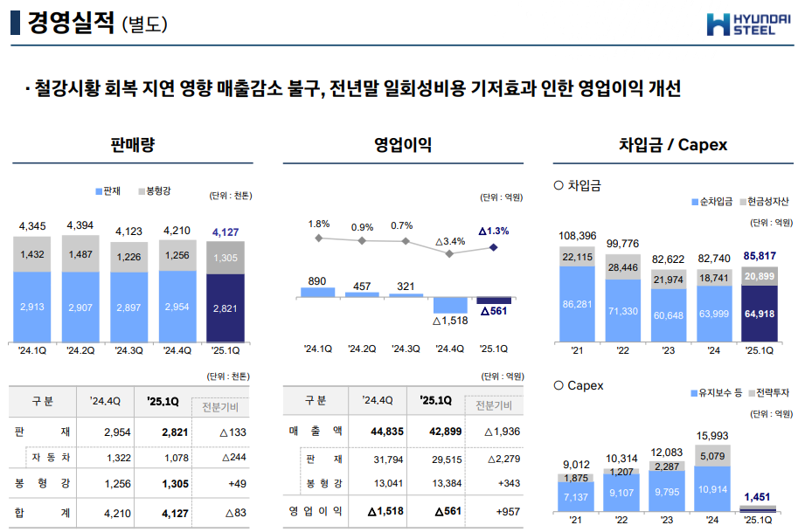The height and width of the screenshot is (532, 798).
Task: Select the 영업이익 section heading
Action: click(x=402, y=144)
